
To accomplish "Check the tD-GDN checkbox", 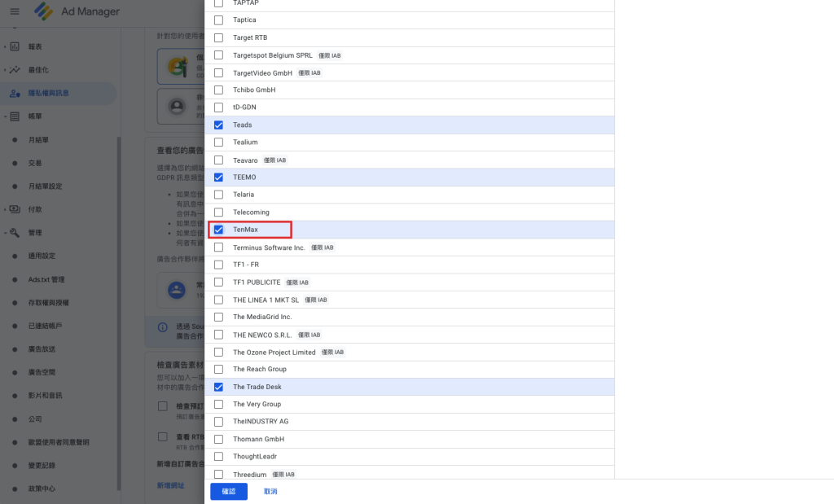I will (x=218, y=107).
